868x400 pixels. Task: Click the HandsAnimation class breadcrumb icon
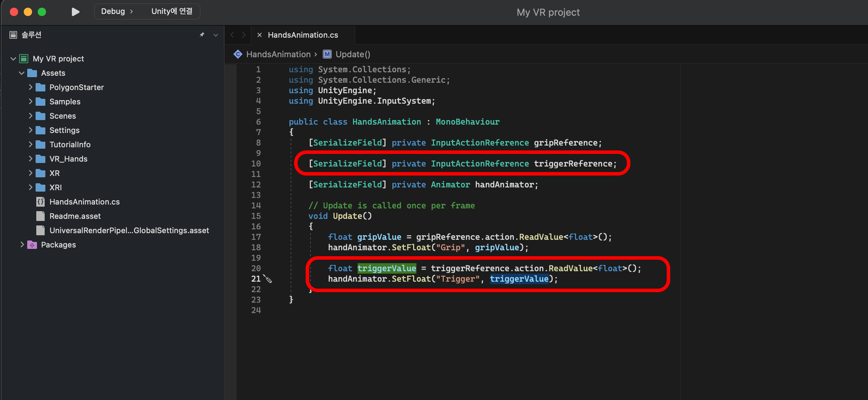pos(238,54)
